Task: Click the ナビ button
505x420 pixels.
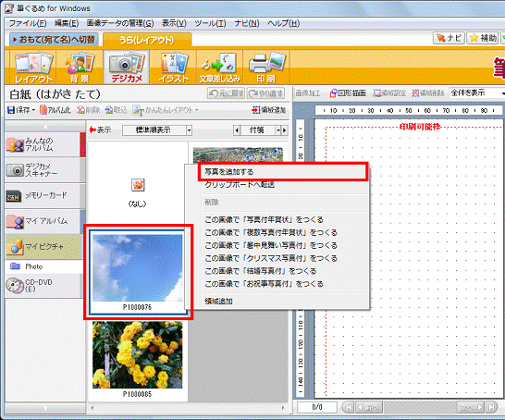Action: pyautogui.click(x=449, y=38)
